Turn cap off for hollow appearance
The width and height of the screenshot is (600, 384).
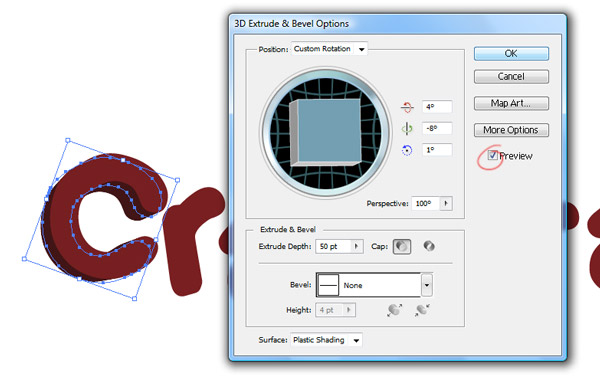(429, 246)
